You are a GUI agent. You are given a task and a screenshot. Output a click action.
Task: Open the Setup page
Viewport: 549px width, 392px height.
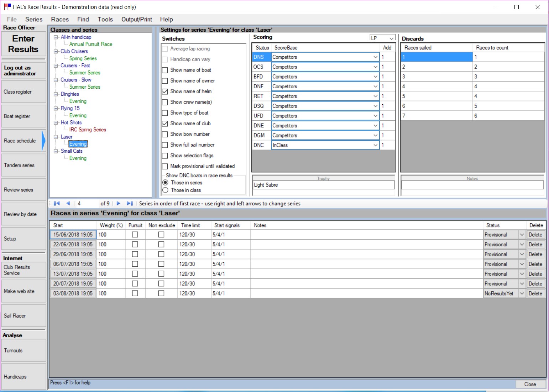click(23, 239)
